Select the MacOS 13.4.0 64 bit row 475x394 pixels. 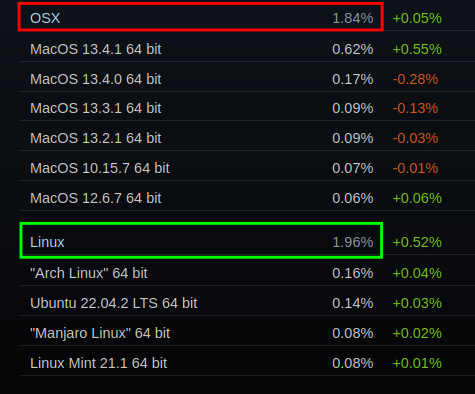pyautogui.click(x=247, y=79)
